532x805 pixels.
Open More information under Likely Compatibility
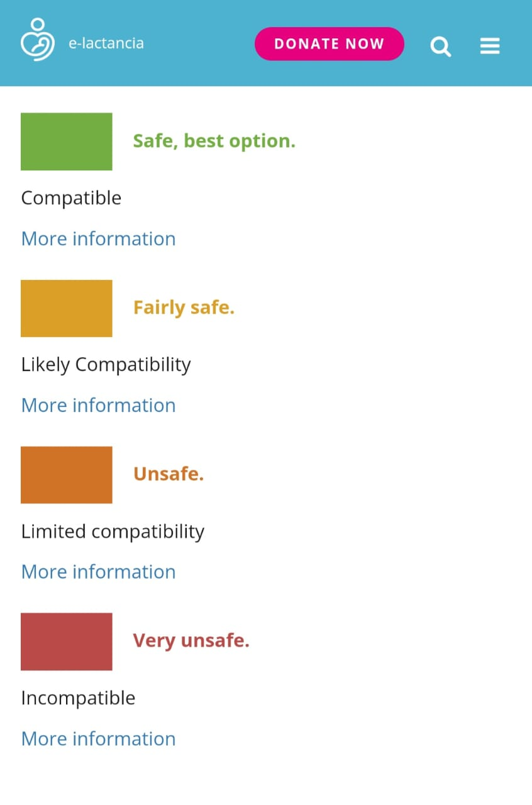pos(99,406)
